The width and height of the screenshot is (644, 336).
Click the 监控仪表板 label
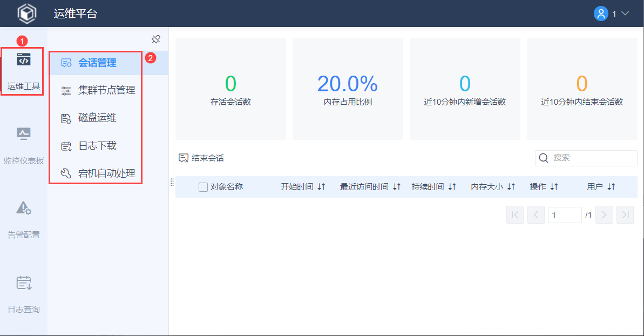23,161
